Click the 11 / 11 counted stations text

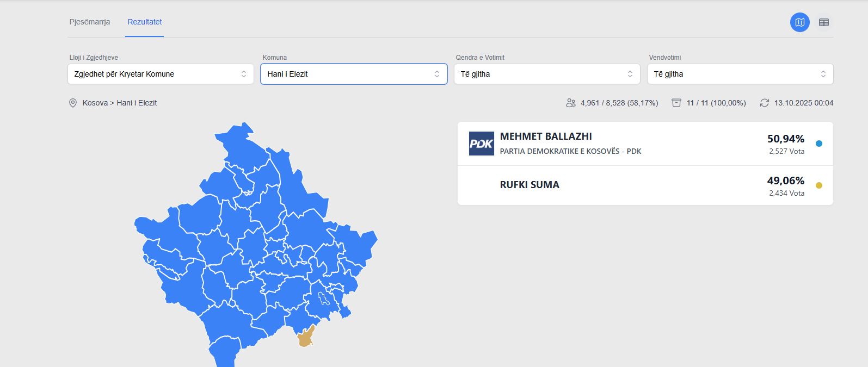click(716, 103)
